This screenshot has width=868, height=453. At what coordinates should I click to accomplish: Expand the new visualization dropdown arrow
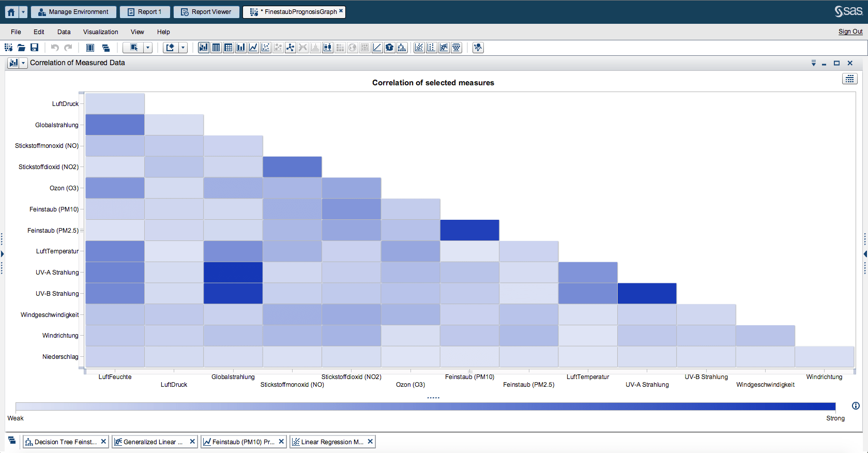click(182, 48)
